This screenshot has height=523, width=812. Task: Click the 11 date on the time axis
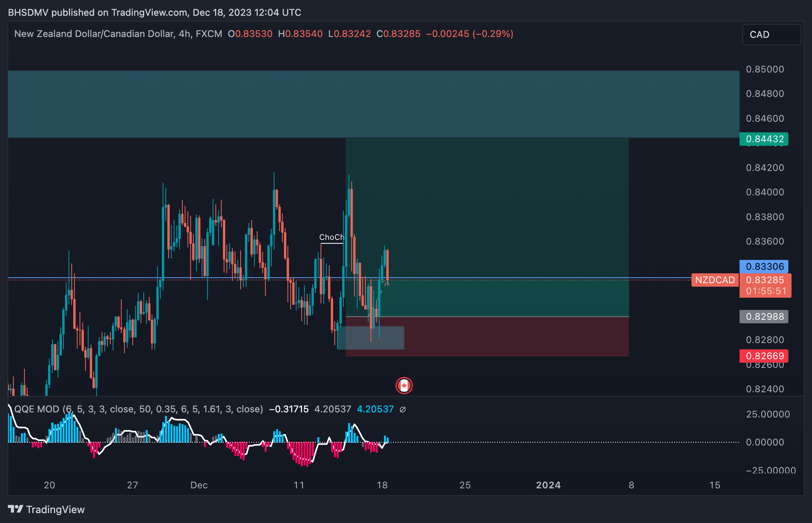[299, 485]
